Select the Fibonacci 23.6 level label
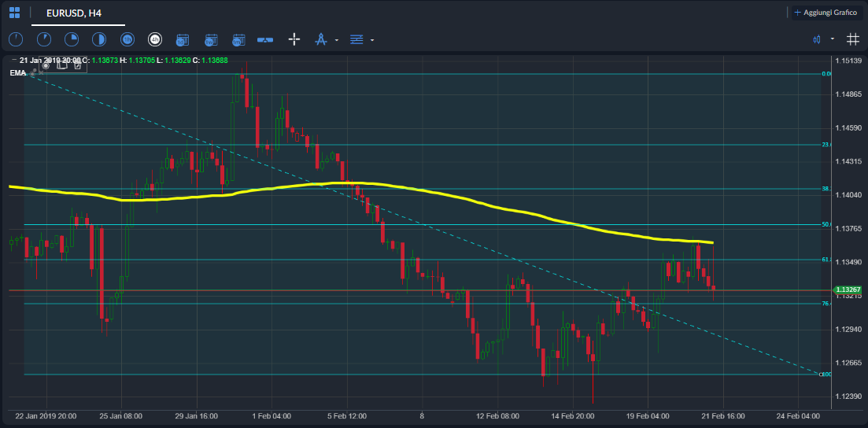This screenshot has height=428, width=868. [826, 145]
